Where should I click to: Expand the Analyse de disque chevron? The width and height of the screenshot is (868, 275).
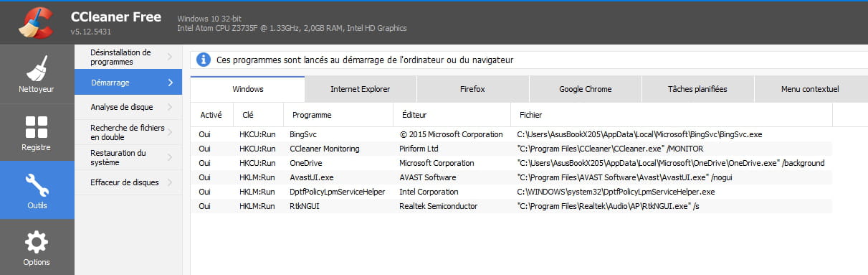(170, 107)
